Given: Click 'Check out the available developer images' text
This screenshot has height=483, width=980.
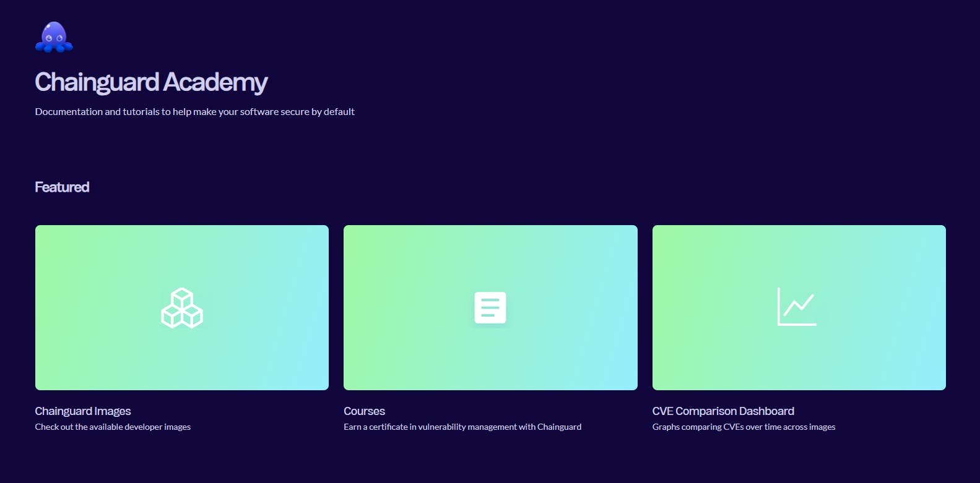Looking at the screenshot, I should 113,427.
